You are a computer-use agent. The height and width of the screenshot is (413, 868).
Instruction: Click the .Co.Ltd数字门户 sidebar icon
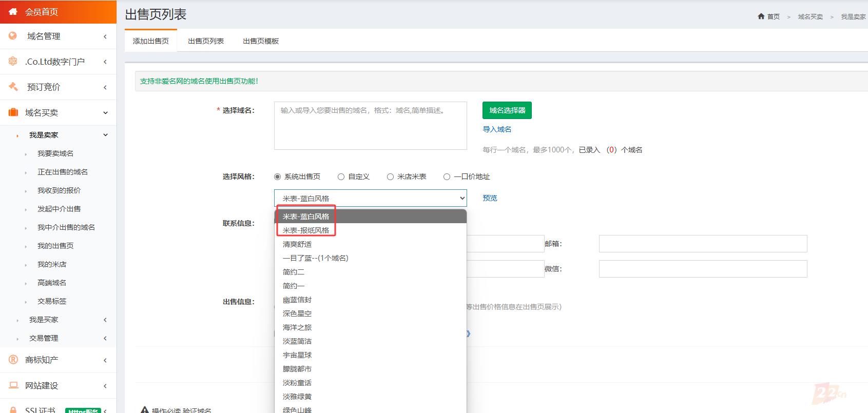click(x=13, y=62)
